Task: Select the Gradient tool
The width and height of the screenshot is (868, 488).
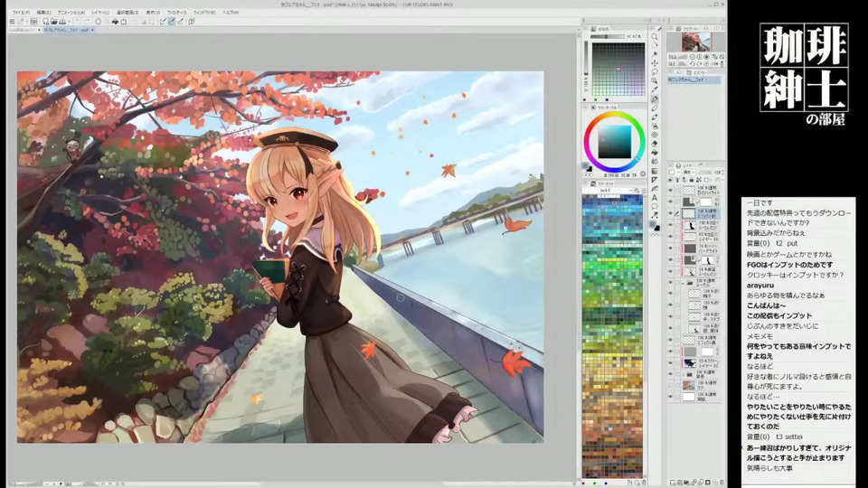Action: [655, 171]
